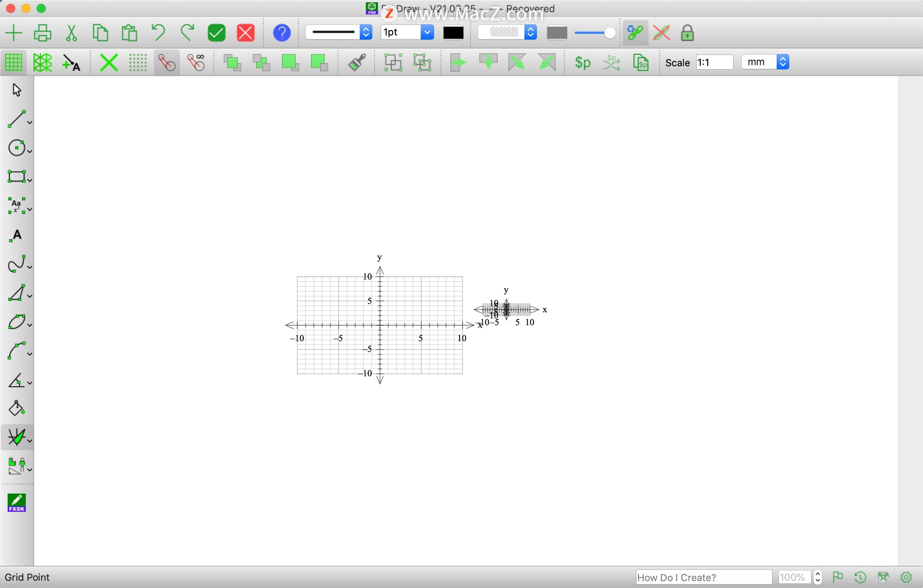The width and height of the screenshot is (923, 588).
Task: Select the text tool
Action: (15, 235)
